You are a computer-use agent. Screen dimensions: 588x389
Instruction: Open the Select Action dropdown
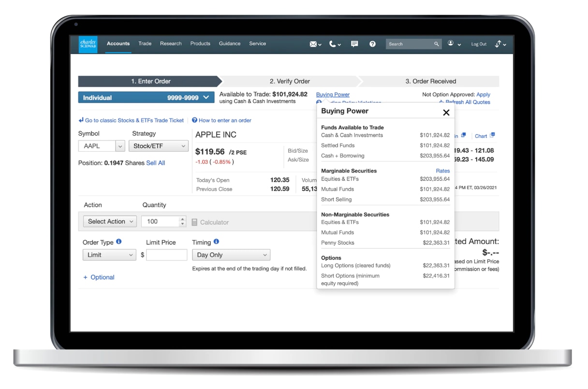[110, 221]
